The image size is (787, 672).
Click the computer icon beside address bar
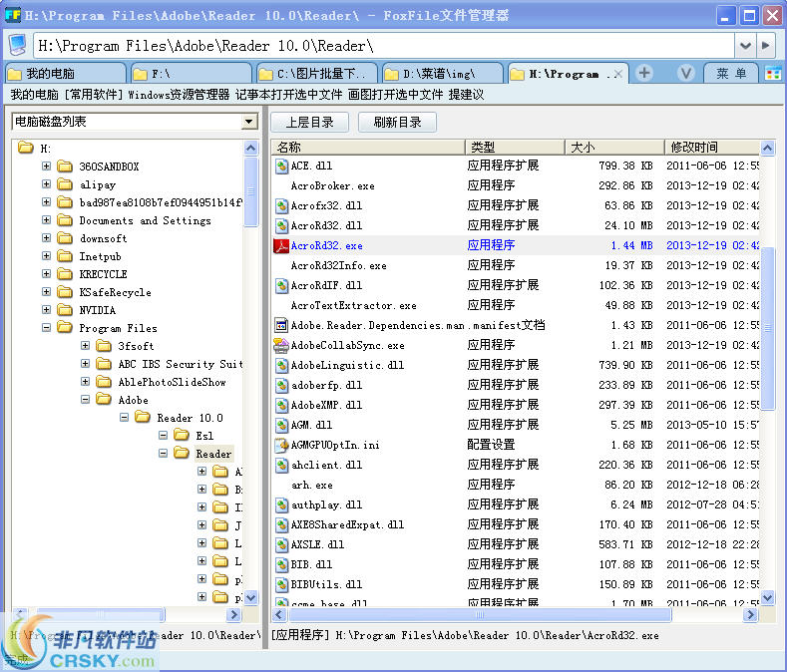[18, 46]
